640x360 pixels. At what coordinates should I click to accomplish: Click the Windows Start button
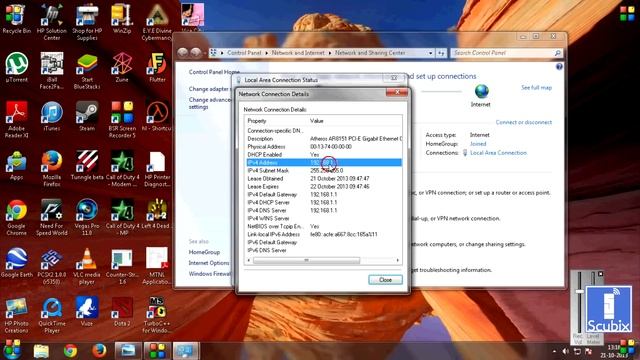tap(12, 350)
